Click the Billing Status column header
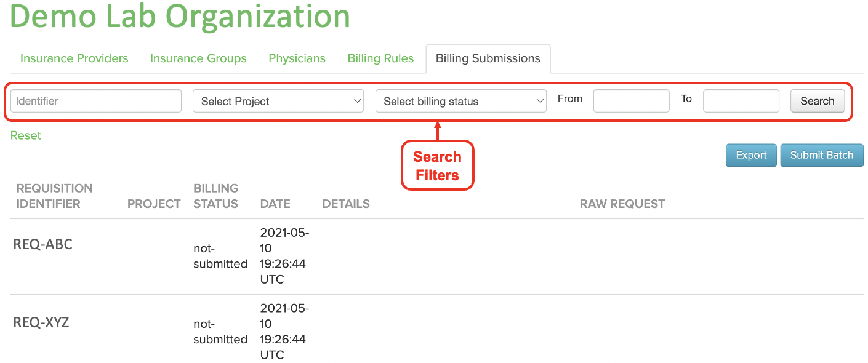 pos(215,196)
